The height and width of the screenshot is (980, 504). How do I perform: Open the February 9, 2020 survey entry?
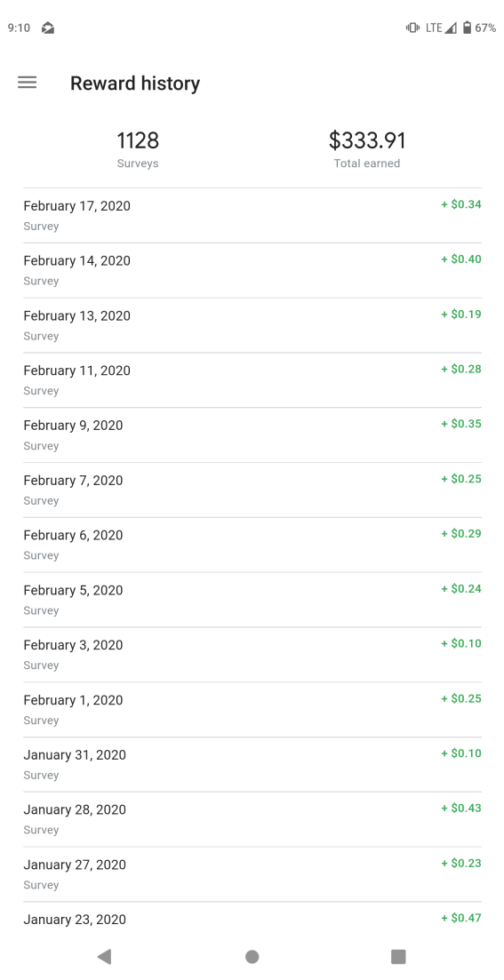coord(252,435)
